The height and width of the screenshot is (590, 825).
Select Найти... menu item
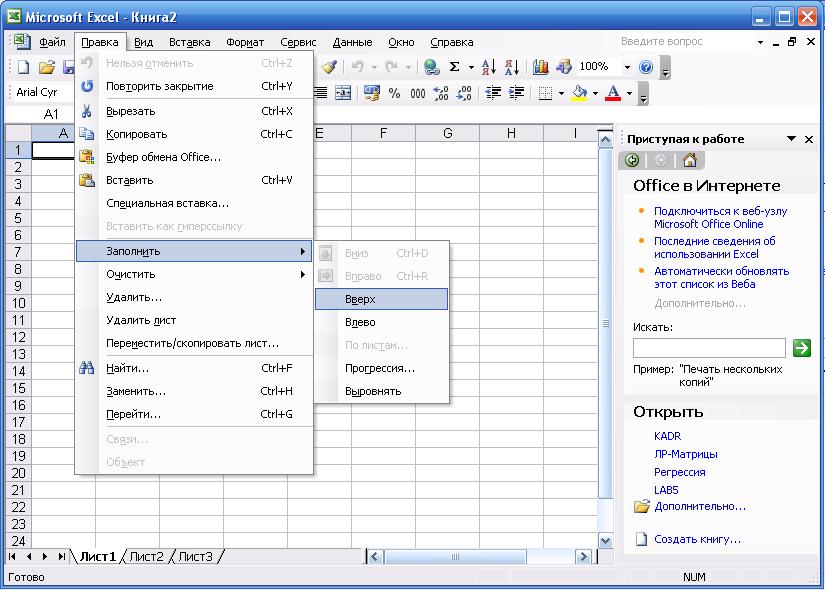pos(194,368)
